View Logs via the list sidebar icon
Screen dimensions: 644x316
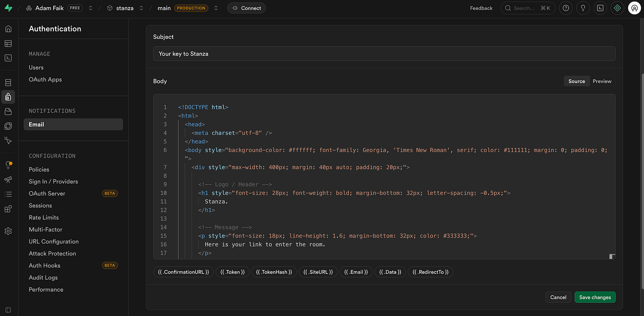(x=8, y=194)
